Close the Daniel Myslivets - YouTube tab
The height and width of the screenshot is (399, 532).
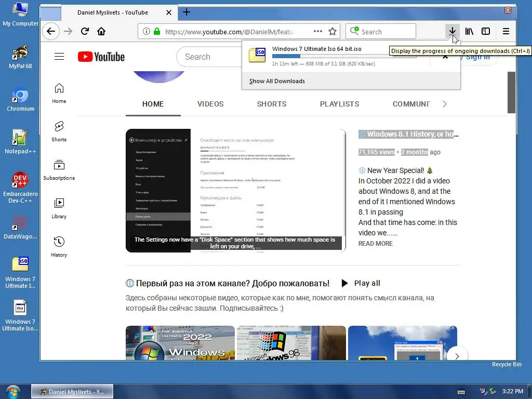(x=169, y=12)
